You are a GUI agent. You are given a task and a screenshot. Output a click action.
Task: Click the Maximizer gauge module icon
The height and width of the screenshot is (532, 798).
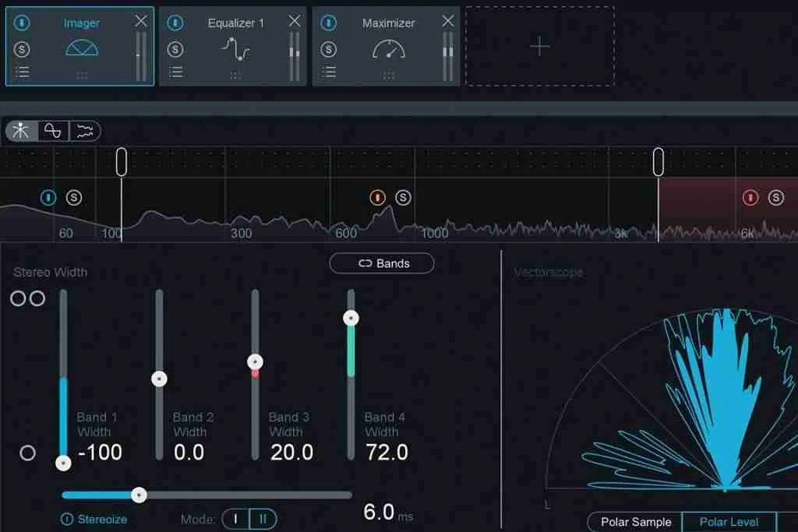pyautogui.click(x=390, y=49)
